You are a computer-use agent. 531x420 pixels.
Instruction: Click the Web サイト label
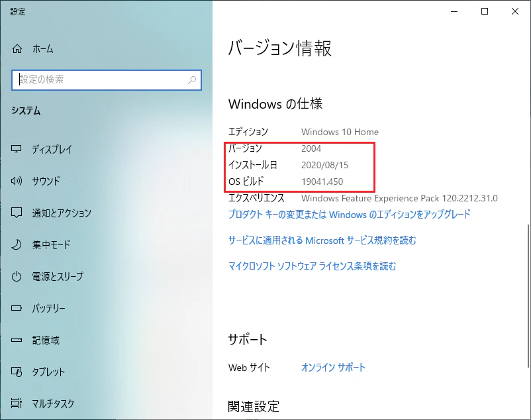[249, 368]
